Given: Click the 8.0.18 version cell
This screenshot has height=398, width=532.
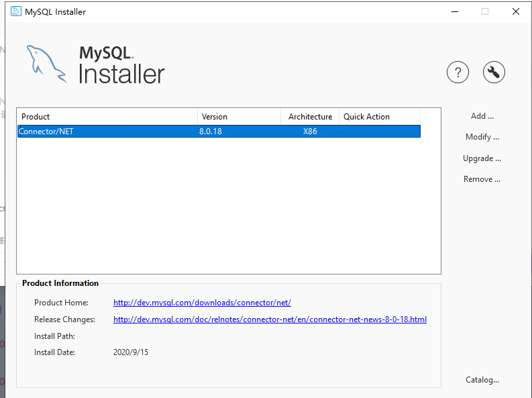Looking at the screenshot, I should [x=211, y=132].
